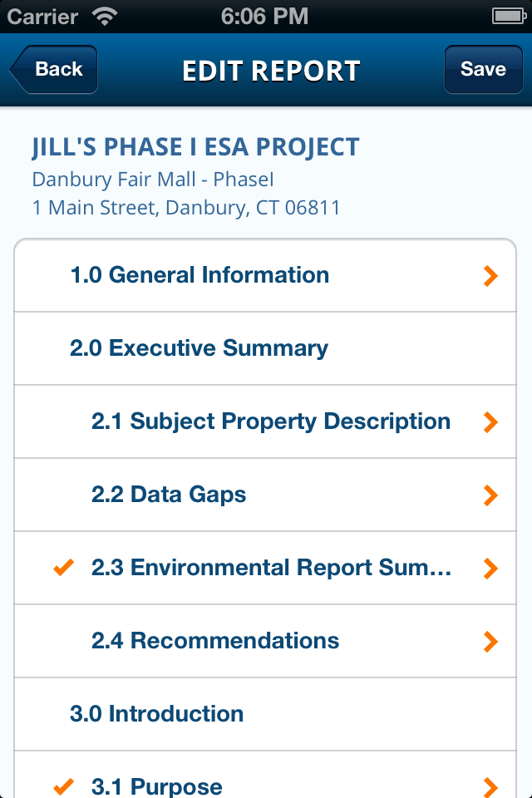Open the 2.2 Data Gaps chevron
This screenshot has width=532, height=798.
[490, 495]
